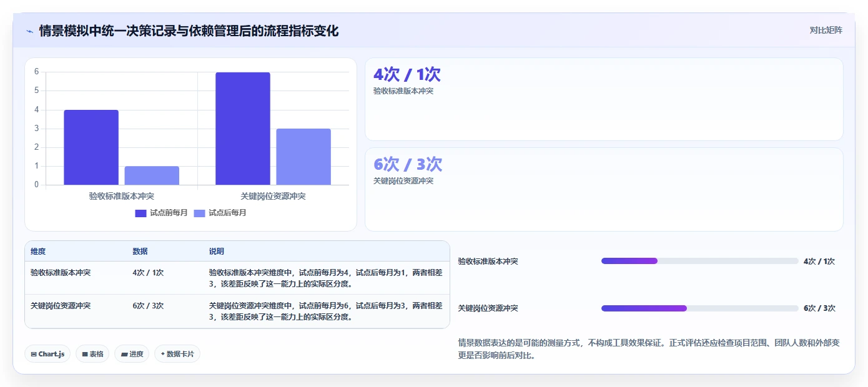Click 试点前 bar for 验收标准版本冲突

tap(91, 147)
